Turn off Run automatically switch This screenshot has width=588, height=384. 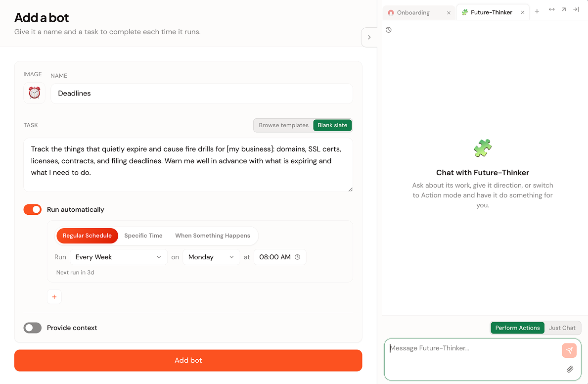coord(33,209)
